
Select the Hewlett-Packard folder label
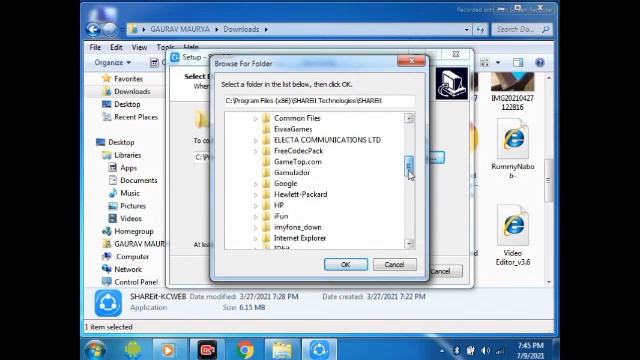300,194
